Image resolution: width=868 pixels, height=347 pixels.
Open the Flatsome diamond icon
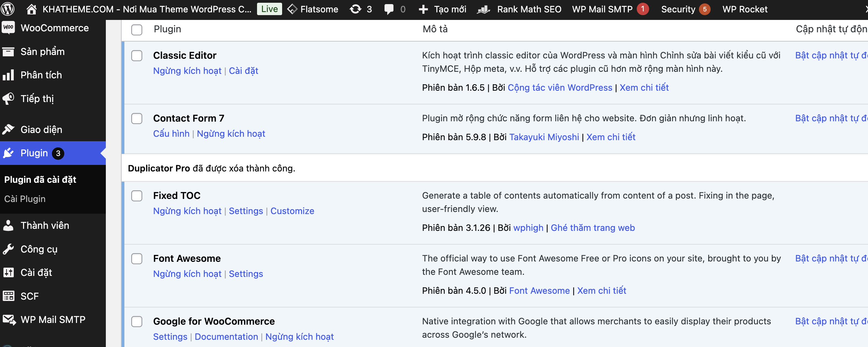pos(292,9)
